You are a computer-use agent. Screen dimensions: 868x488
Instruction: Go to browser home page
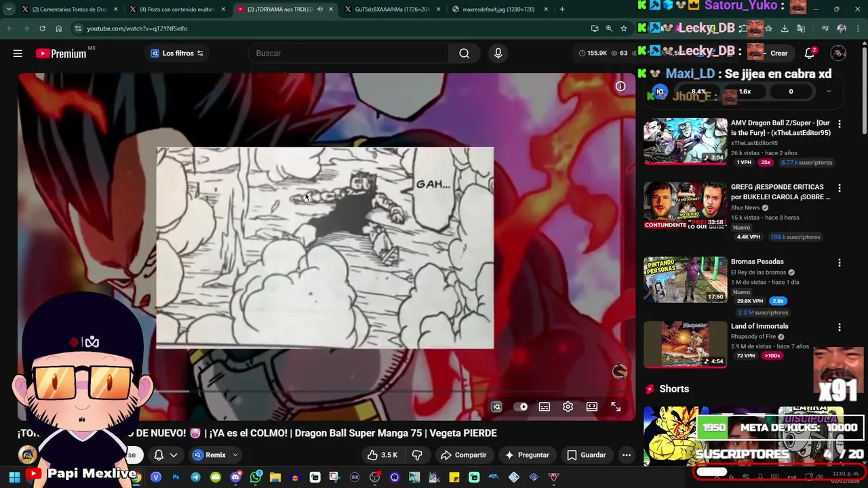(x=58, y=28)
